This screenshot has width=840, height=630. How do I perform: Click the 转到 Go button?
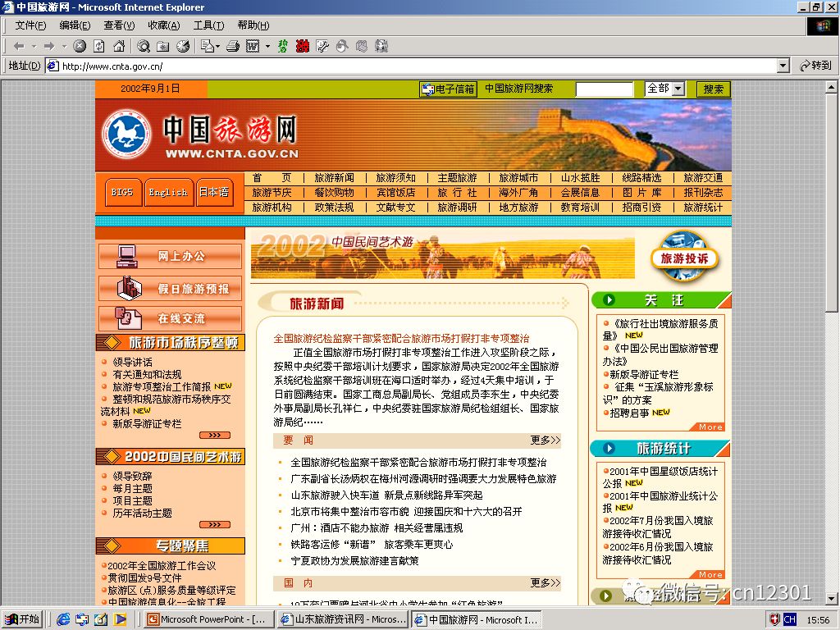[815, 66]
